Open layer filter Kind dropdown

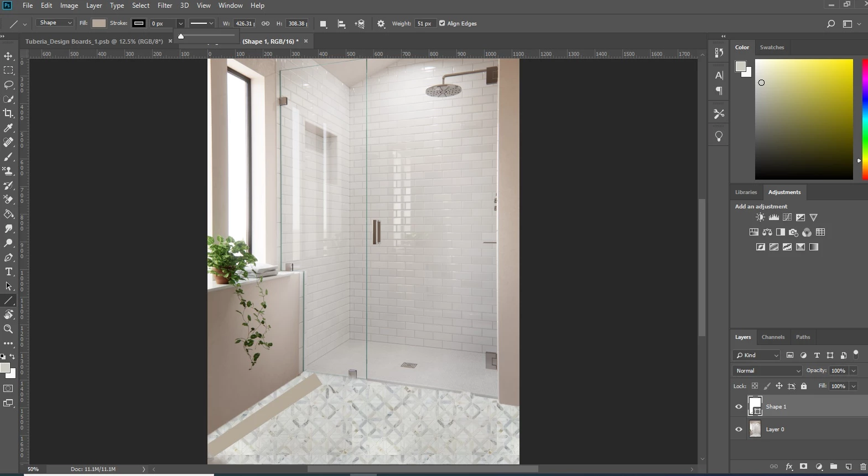click(x=756, y=355)
